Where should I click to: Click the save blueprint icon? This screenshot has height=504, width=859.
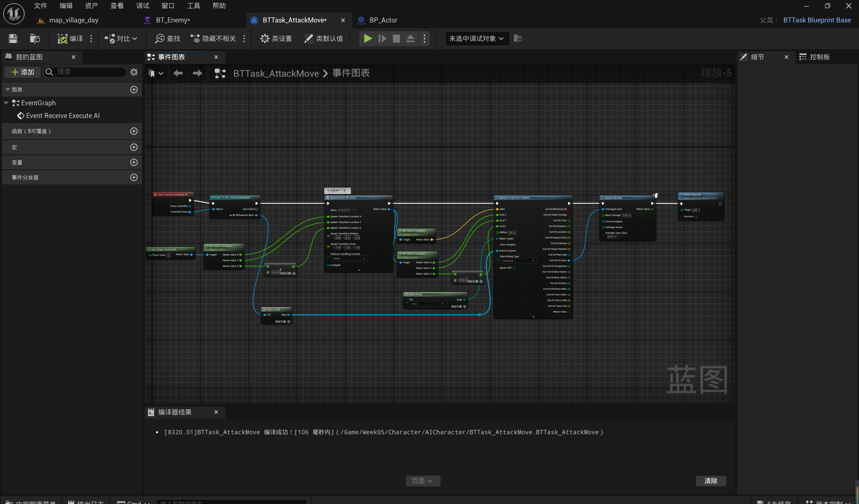pos(13,39)
